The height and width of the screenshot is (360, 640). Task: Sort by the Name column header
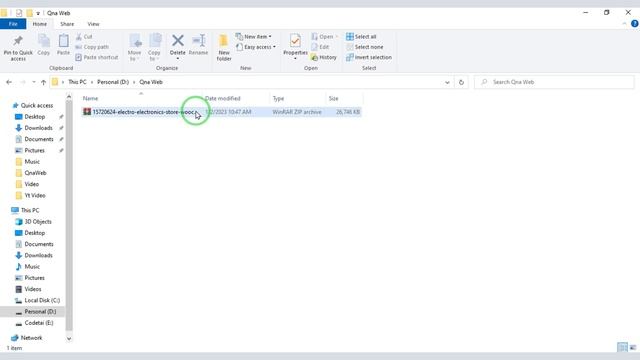pos(142,98)
